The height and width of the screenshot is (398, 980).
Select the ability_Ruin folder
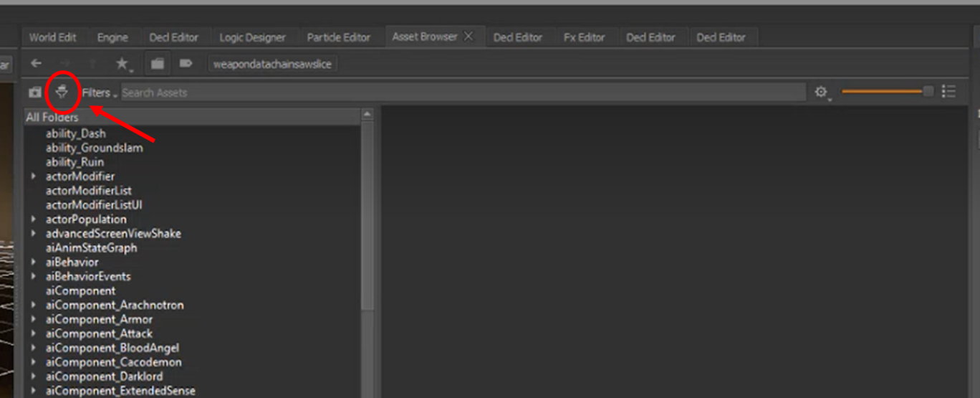(75, 162)
